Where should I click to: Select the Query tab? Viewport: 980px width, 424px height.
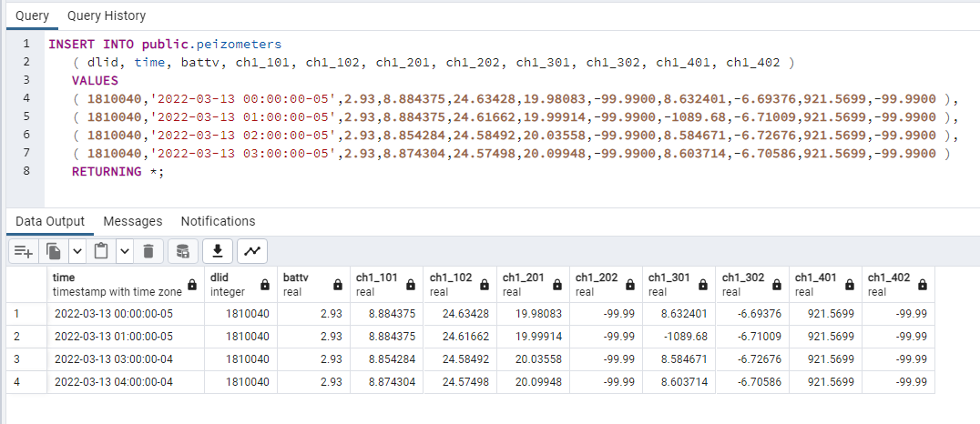33,15
